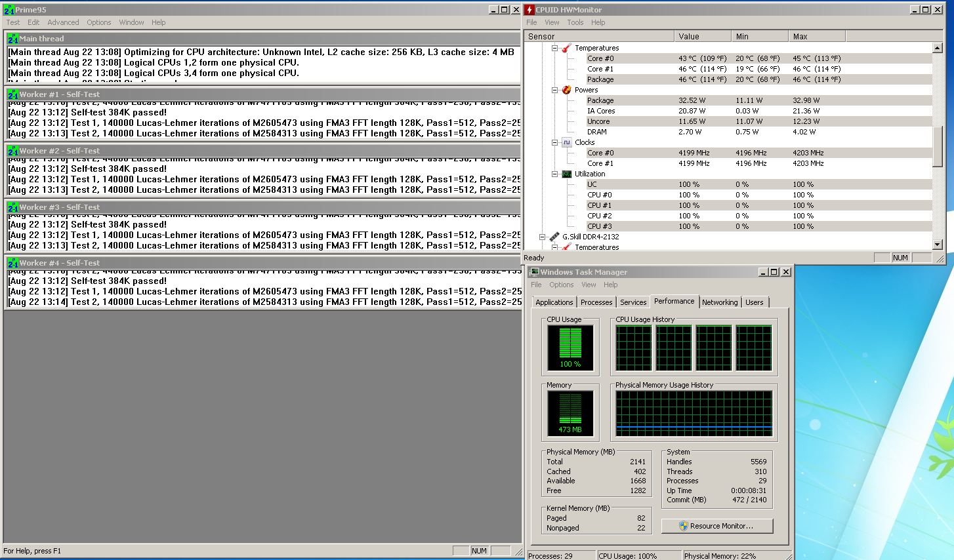954x560 pixels.
Task: Click the CPUID HWMonitor lightning bolt icon
Action: coord(529,10)
